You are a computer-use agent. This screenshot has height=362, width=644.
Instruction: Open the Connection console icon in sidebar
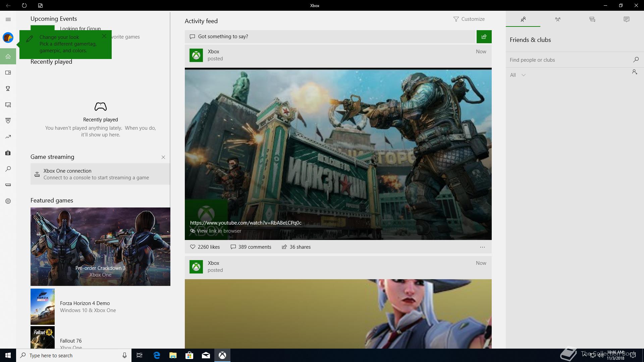pyautogui.click(x=8, y=185)
